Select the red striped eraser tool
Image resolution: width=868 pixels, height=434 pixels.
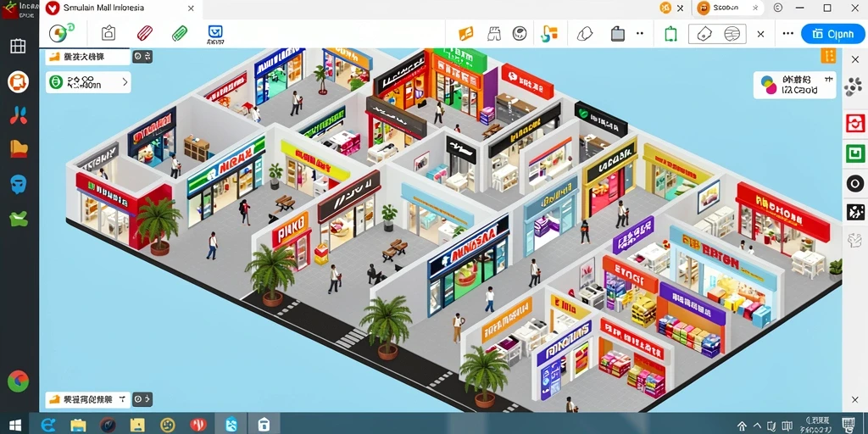click(x=145, y=33)
